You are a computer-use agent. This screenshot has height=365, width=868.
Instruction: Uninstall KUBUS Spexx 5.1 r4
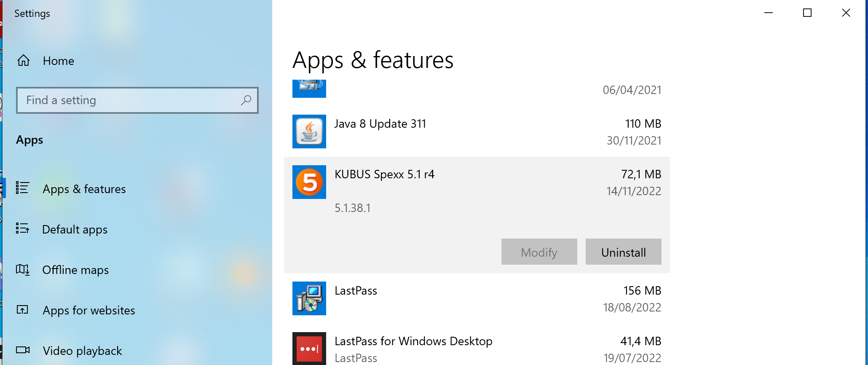(624, 252)
